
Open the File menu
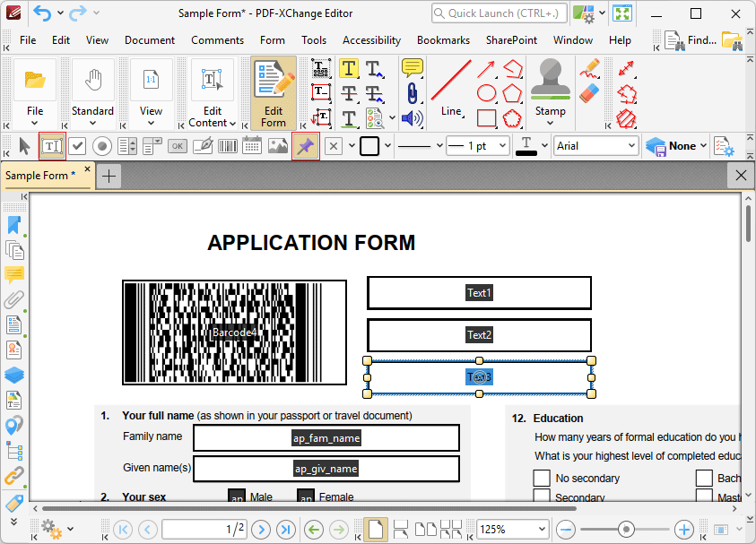28,40
